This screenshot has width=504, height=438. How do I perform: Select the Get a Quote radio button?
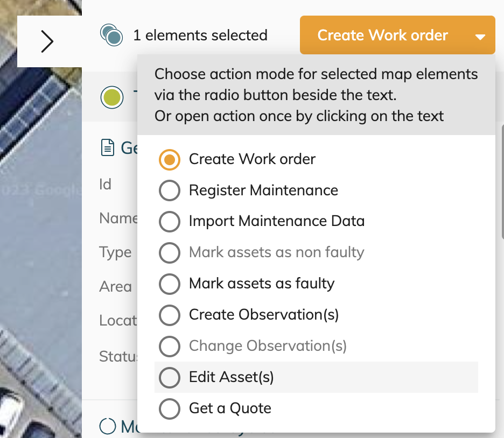(170, 409)
